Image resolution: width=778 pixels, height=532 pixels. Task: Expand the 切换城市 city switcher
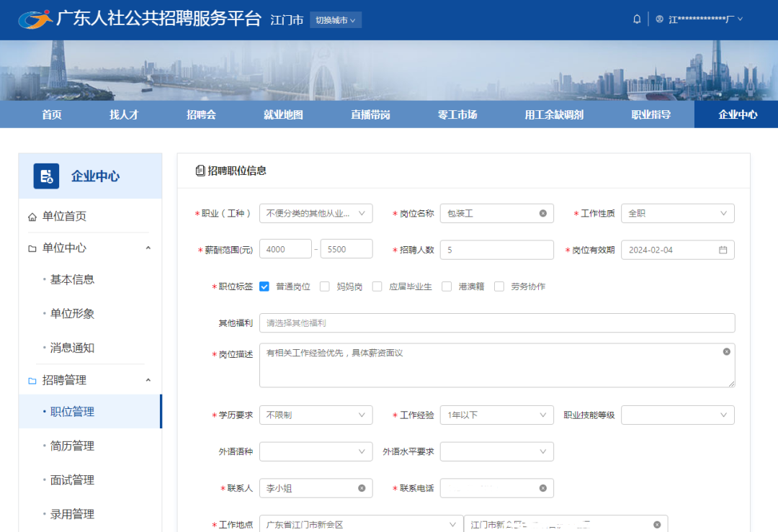click(335, 20)
